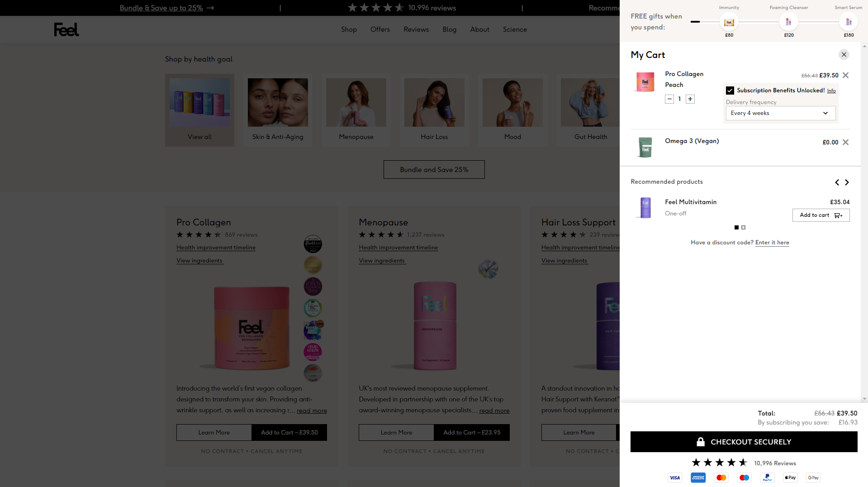Select first recommended products page dot
The height and width of the screenshot is (487, 868).
[736, 228]
